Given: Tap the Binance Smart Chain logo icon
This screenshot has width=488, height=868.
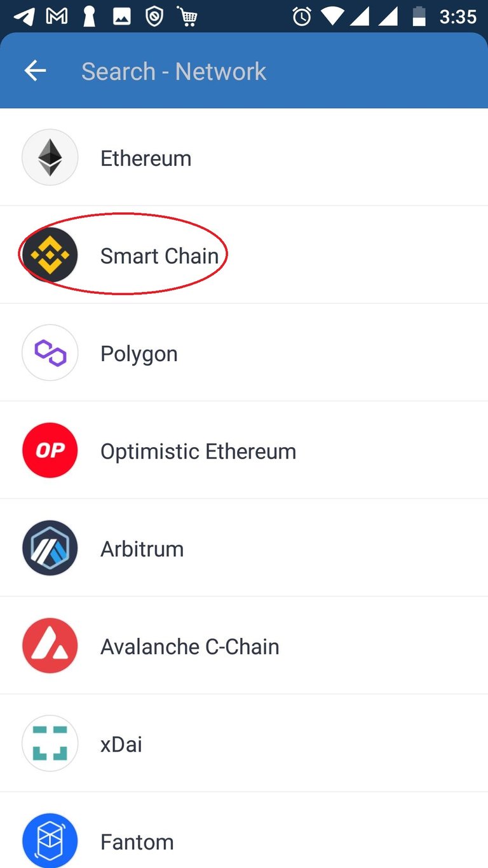Looking at the screenshot, I should 50,255.
